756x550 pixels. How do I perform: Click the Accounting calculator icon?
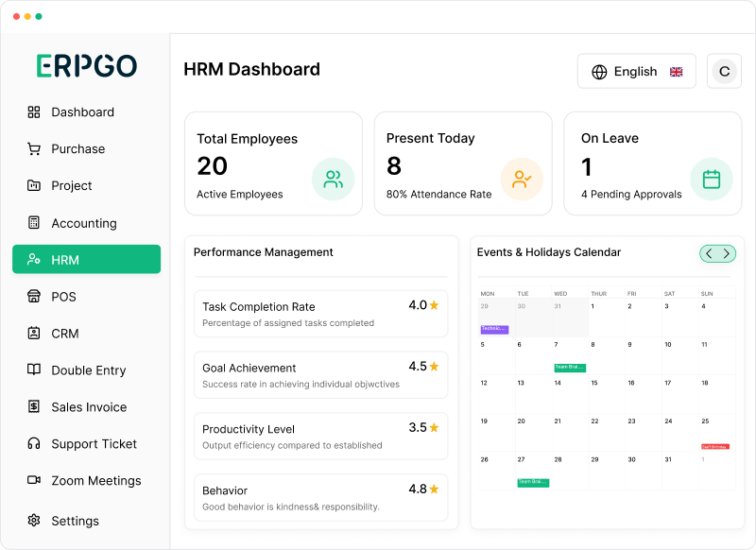[34, 222]
